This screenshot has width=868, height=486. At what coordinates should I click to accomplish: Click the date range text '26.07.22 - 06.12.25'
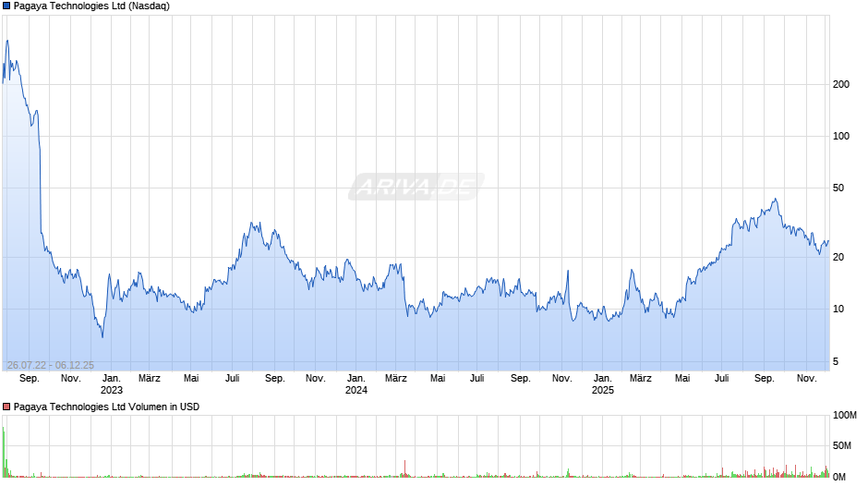coord(51,365)
